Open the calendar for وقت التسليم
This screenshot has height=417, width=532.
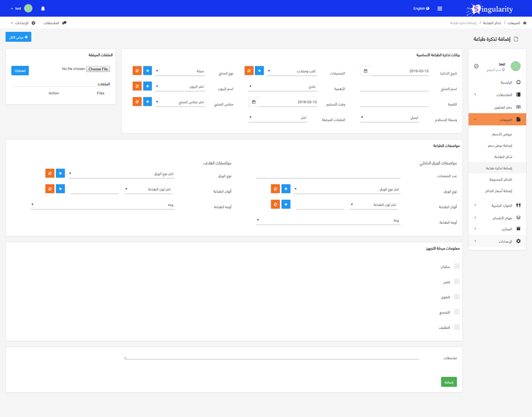point(253,102)
